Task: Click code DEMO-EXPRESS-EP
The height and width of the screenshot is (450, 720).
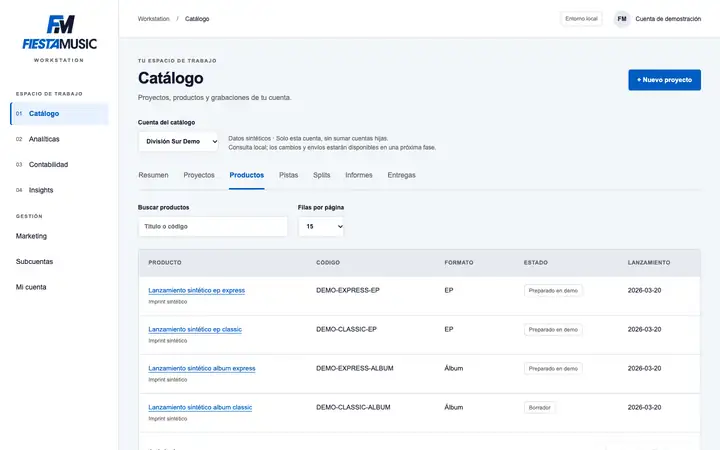Action: click(348, 291)
